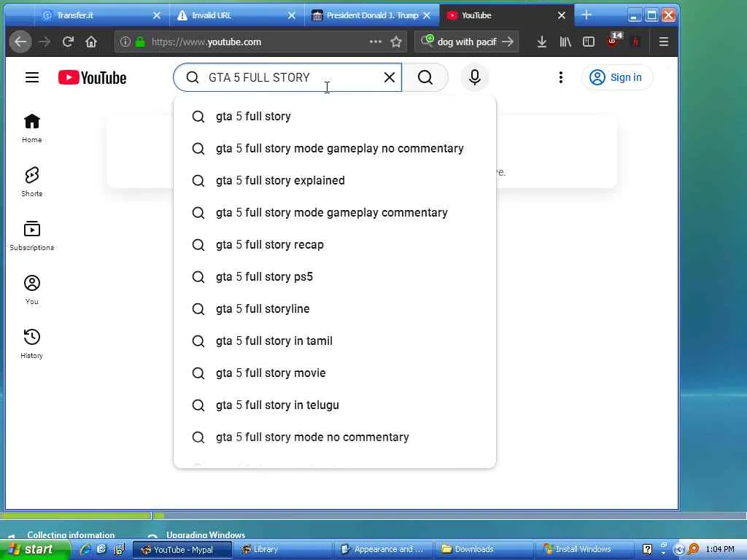The image size is (747, 560).
Task: Clear the search box with the X
Action: (x=390, y=77)
